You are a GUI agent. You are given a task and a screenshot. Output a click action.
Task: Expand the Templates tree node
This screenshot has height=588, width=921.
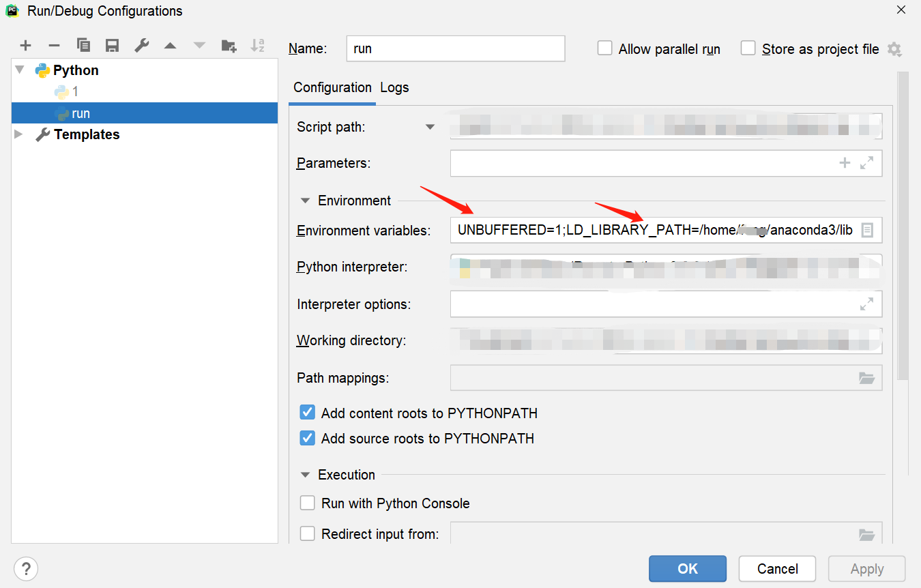(18, 134)
